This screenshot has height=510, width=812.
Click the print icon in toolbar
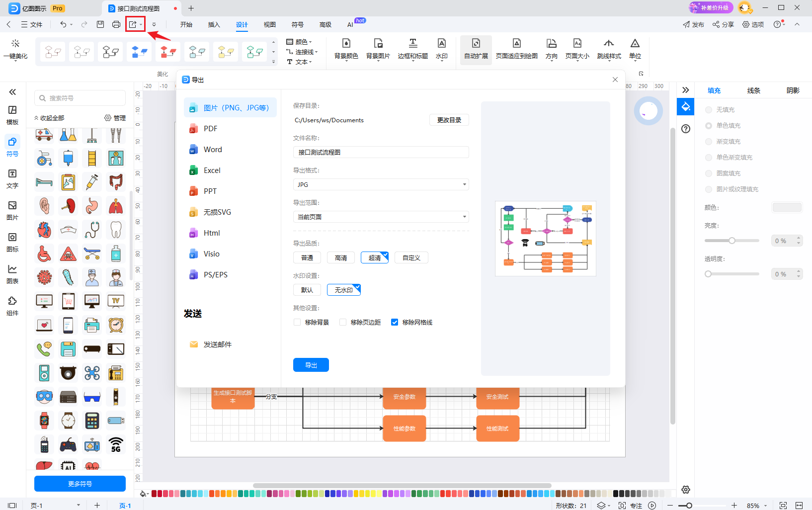[x=116, y=24]
